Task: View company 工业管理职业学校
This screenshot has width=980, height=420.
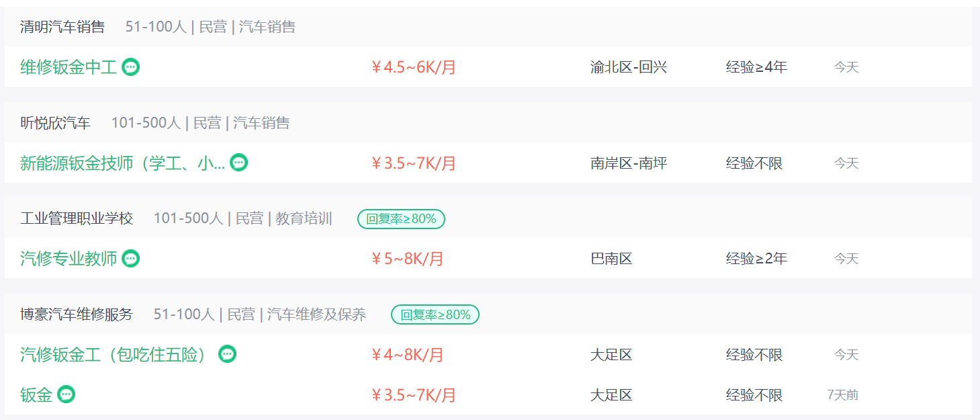Action: [77, 218]
